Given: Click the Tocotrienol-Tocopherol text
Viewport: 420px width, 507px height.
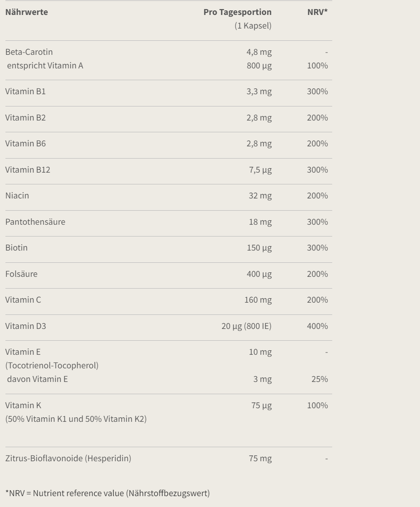Looking at the screenshot, I should point(52,365).
